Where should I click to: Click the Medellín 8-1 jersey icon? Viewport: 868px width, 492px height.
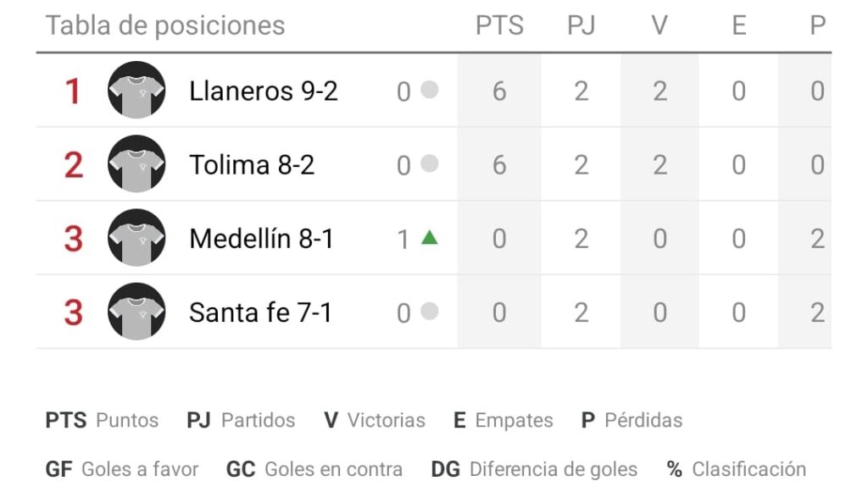pos(136,238)
